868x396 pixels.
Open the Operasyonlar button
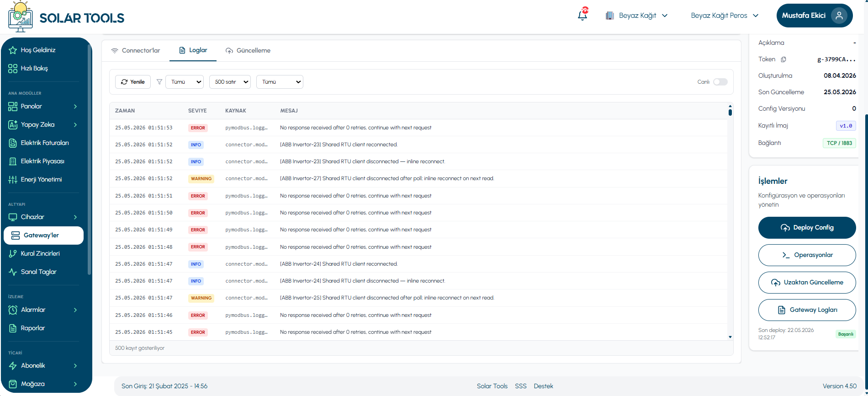[x=807, y=255]
